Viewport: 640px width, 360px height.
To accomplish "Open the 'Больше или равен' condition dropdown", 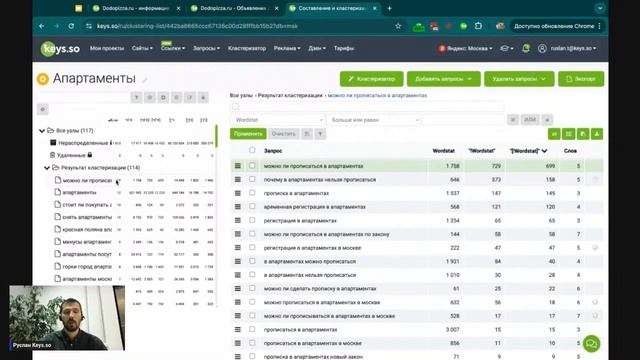I will click(x=374, y=120).
